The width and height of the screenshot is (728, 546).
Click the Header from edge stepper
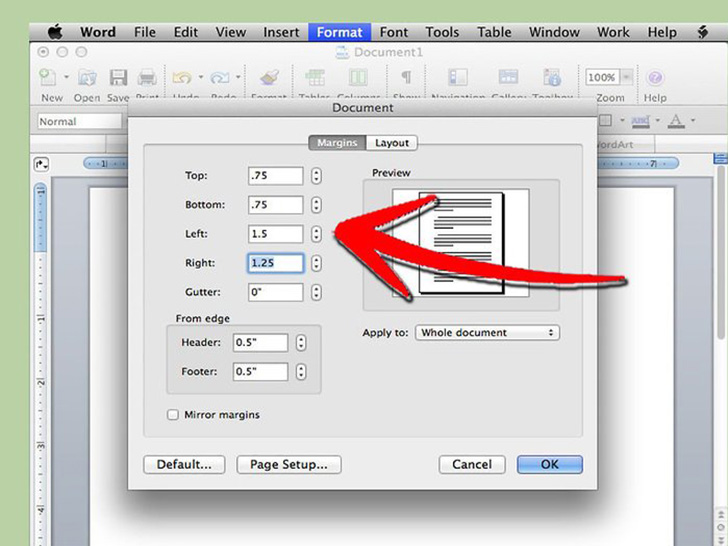(301, 343)
